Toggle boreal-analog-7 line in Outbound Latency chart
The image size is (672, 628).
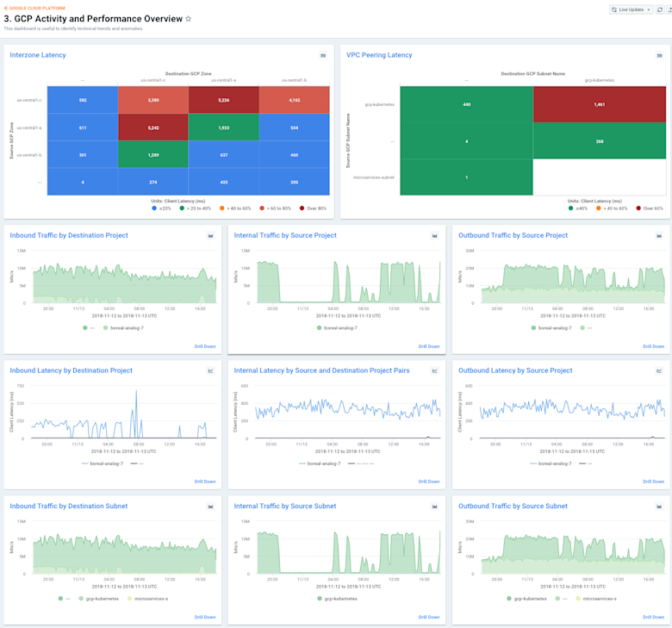click(551, 463)
